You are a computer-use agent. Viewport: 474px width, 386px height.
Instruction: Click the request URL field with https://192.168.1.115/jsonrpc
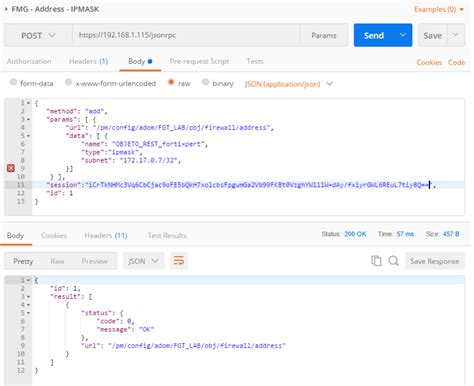[x=186, y=35]
